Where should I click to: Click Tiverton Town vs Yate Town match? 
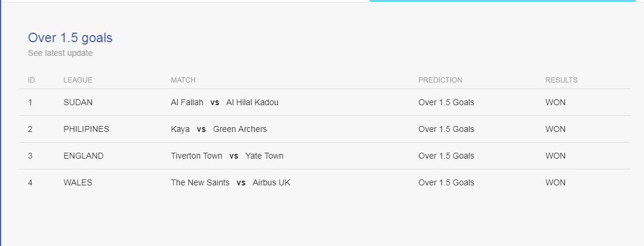pyautogui.click(x=227, y=156)
